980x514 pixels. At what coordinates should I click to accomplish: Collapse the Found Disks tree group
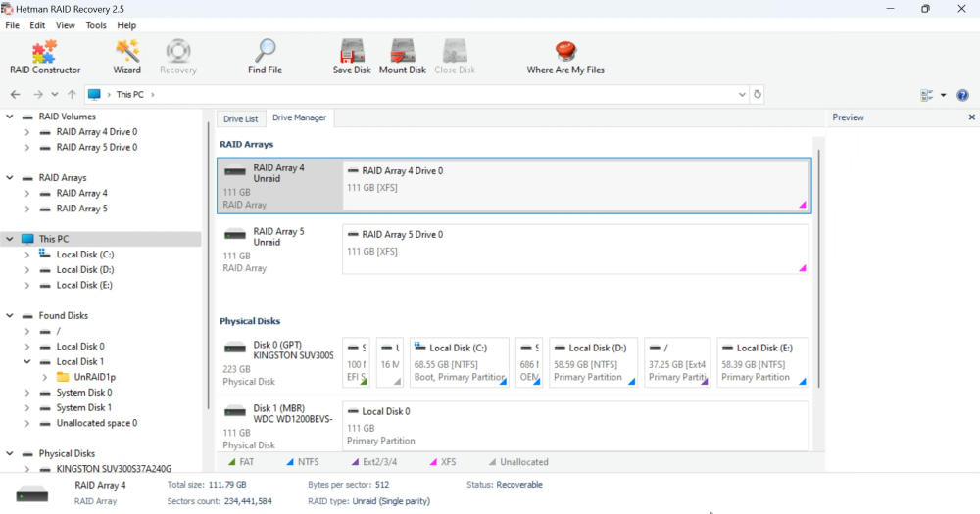click(x=10, y=316)
